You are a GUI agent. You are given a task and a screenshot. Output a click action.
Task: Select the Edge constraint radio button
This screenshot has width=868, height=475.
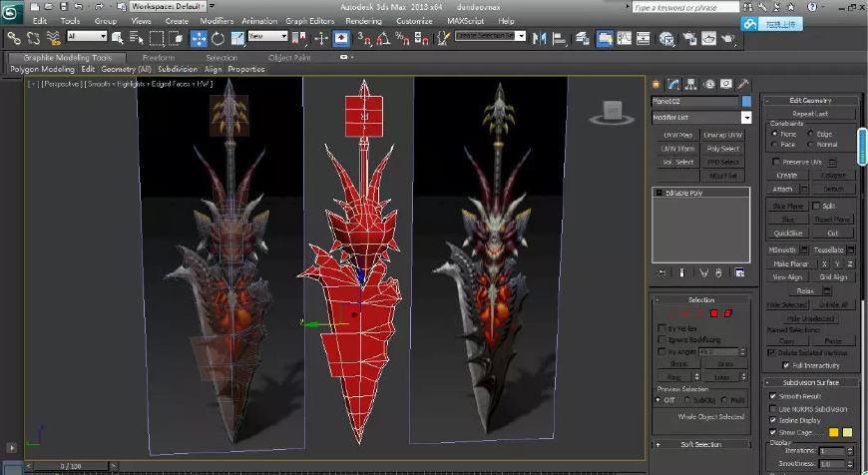pyautogui.click(x=811, y=134)
